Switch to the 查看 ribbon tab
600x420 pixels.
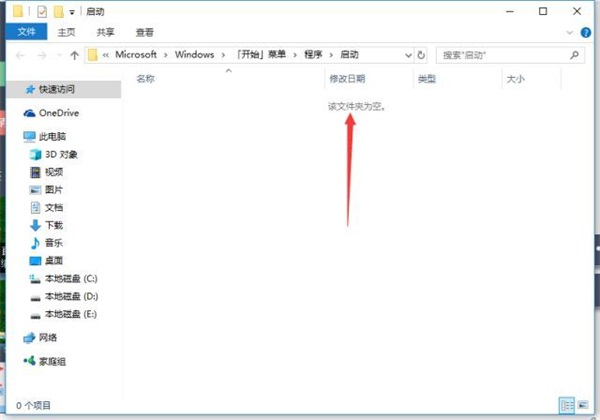point(145,33)
